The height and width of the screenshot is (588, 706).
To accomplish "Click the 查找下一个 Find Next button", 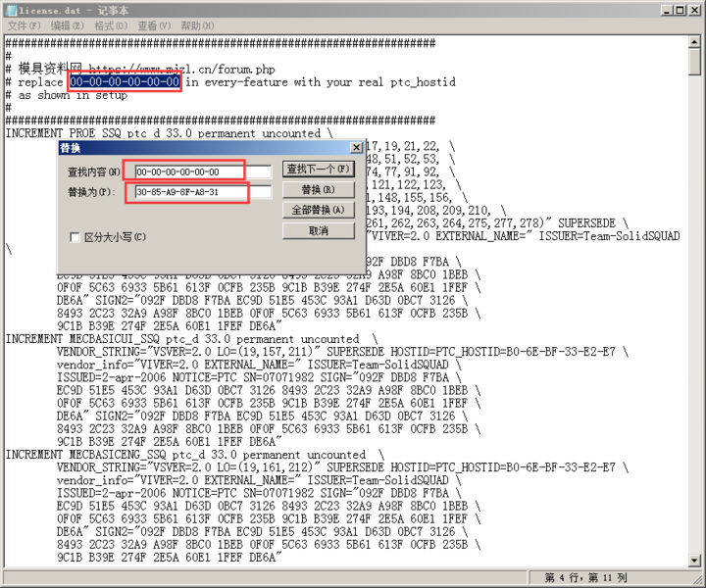I will [x=319, y=170].
